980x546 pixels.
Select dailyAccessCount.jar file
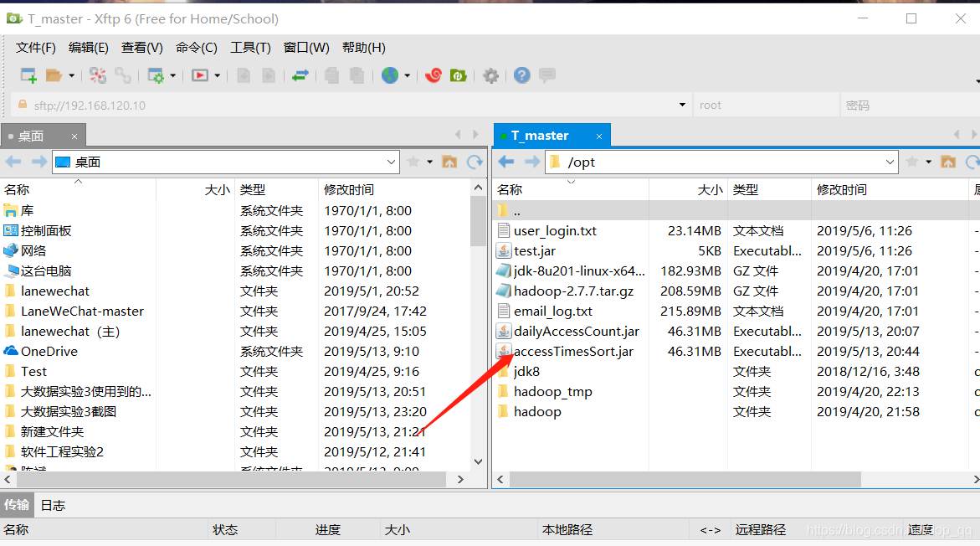pos(577,332)
